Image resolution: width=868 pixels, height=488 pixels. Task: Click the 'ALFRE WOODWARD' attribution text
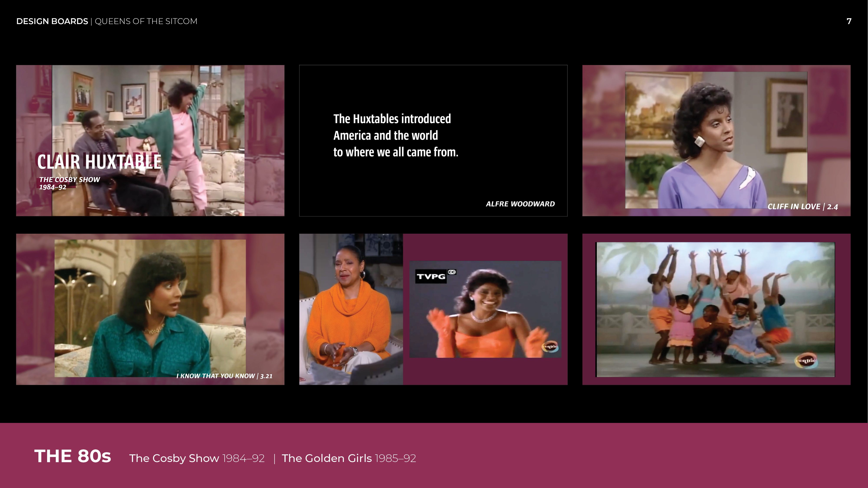(x=520, y=204)
